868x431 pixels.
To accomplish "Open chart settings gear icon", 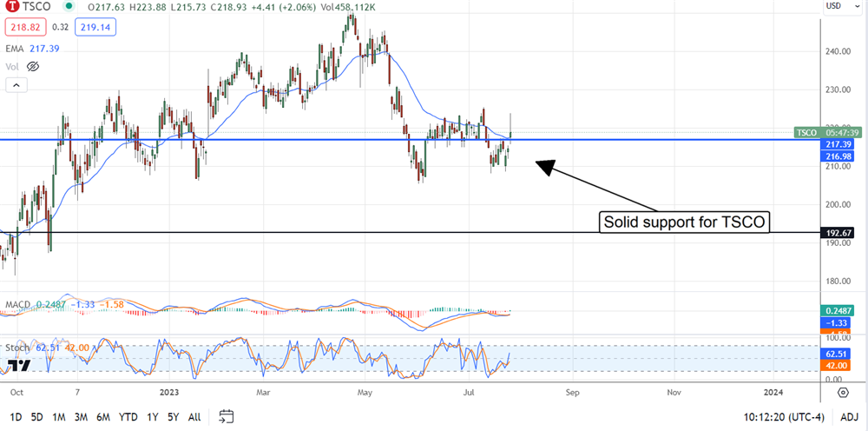I will click(x=842, y=393).
